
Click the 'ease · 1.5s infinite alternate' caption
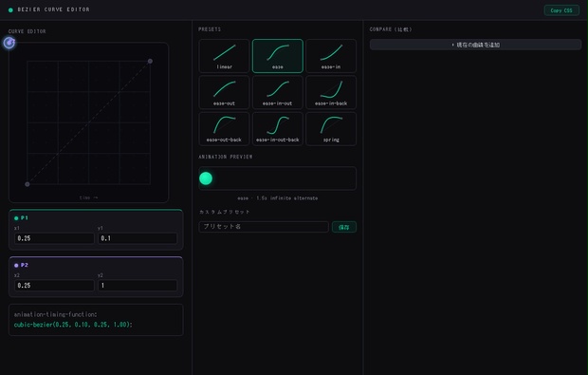[x=278, y=197]
